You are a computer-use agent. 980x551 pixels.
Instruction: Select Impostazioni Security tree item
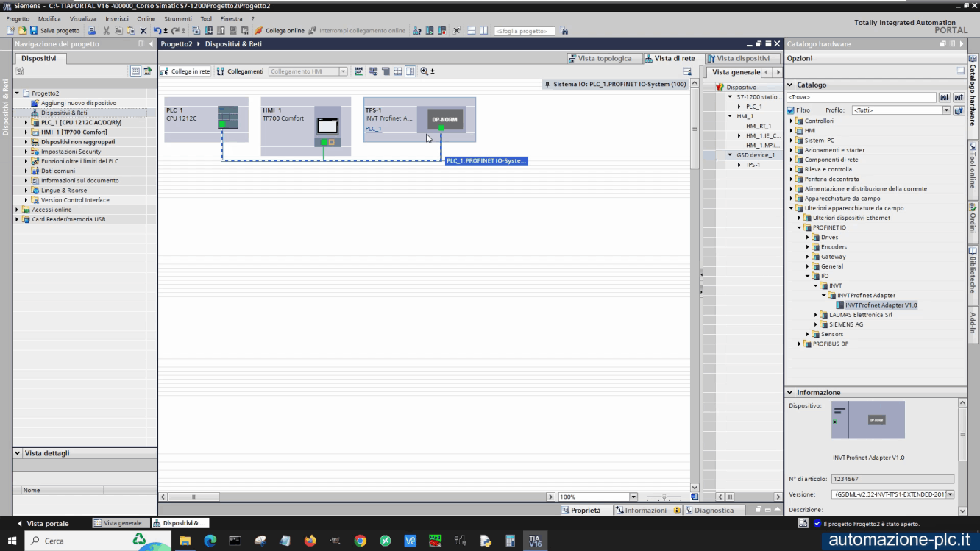71,152
